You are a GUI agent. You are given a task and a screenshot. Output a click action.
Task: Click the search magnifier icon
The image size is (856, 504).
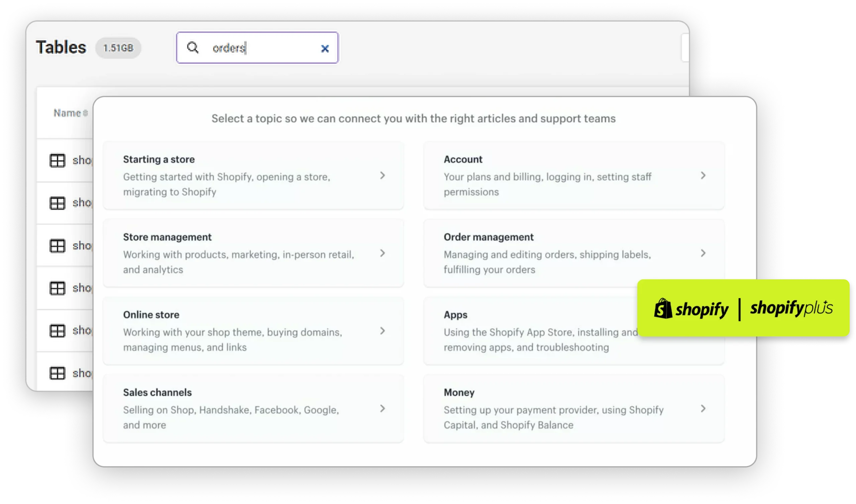point(193,47)
